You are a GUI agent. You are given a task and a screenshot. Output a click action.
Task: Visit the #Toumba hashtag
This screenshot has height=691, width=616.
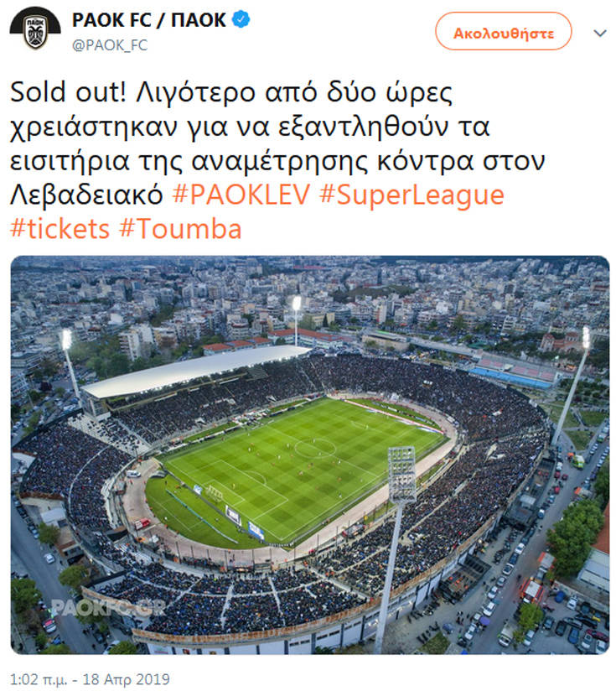[x=180, y=228]
